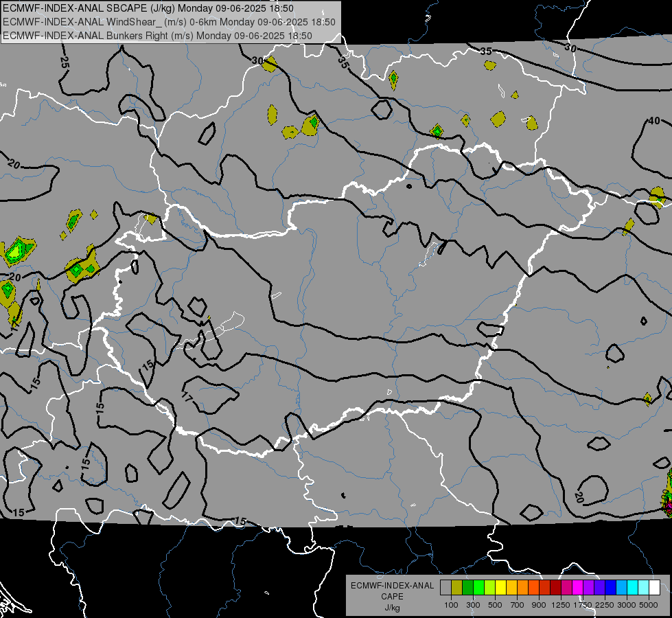Click the WindShear 0-6km header line
The height and width of the screenshot is (618, 672).
169,22
